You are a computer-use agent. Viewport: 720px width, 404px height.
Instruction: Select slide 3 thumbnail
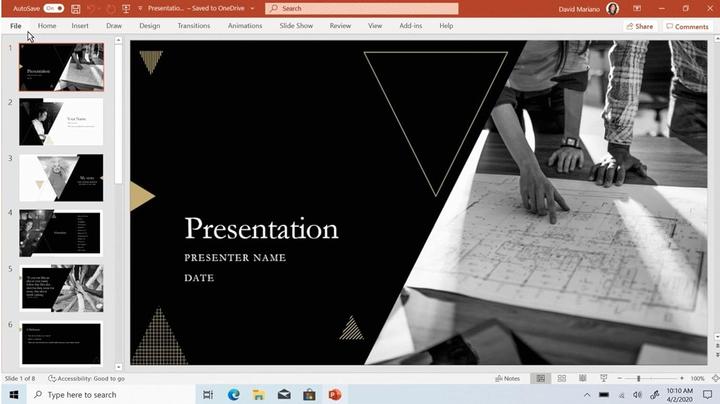[x=61, y=177]
